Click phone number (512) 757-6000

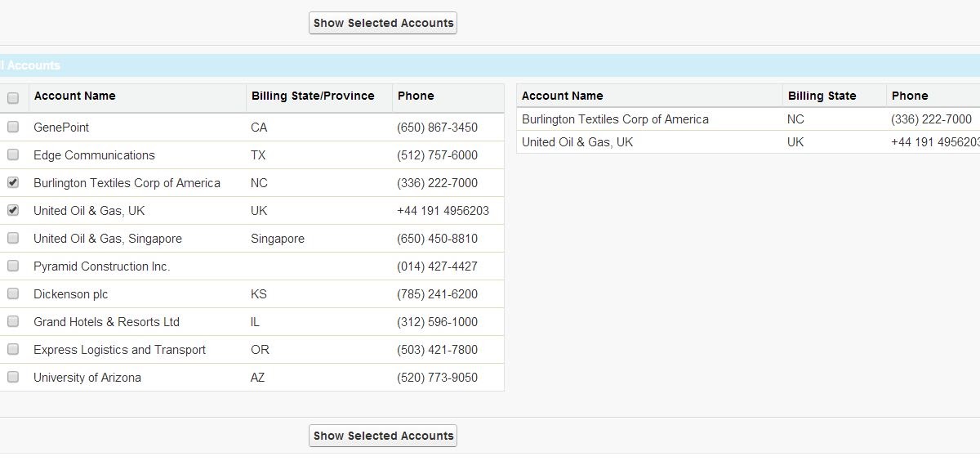[438, 155]
